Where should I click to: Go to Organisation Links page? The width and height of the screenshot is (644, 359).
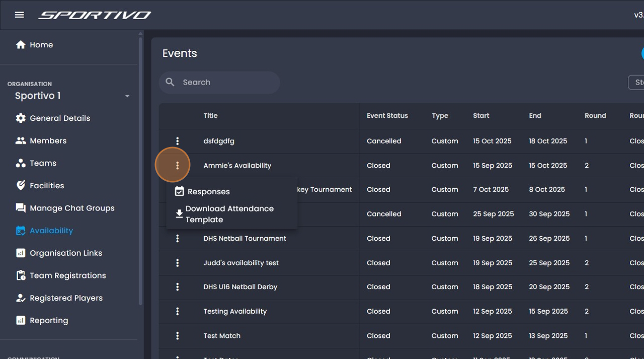[65, 253]
